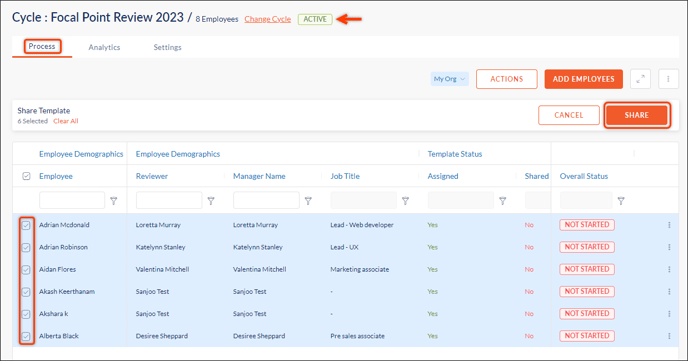Click manager name Desiree Sheppard cell
This screenshot has height=361, width=688.
(x=259, y=336)
